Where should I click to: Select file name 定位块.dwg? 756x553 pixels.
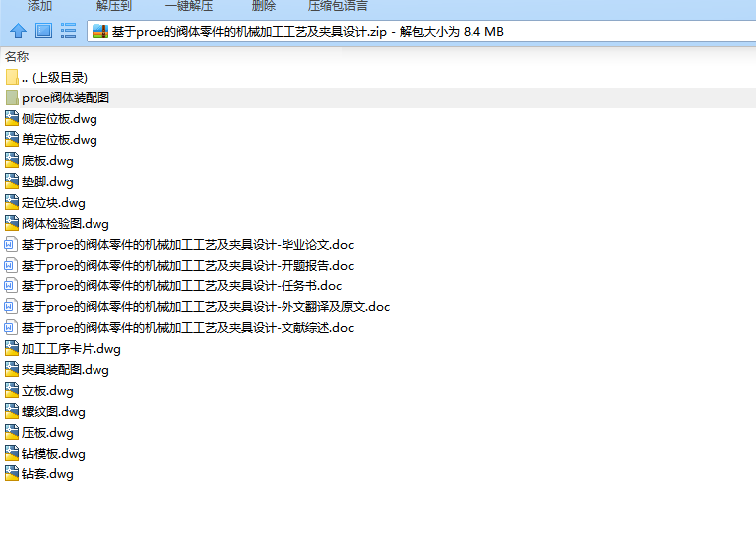(54, 203)
